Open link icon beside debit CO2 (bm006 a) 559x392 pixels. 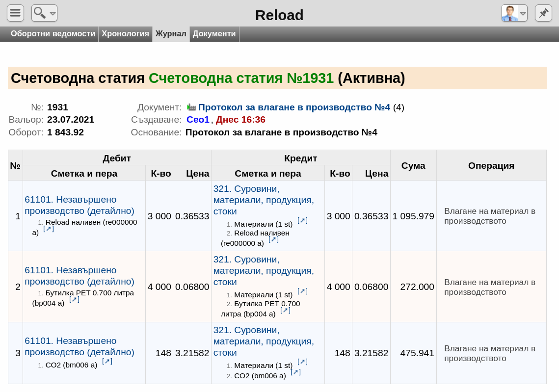(x=107, y=361)
